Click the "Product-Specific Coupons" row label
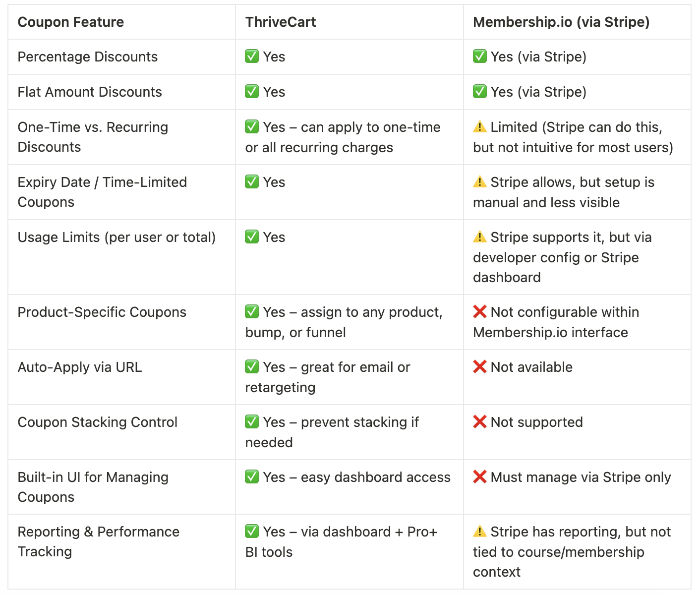Viewport: 700px width, 596px height. pos(102,312)
